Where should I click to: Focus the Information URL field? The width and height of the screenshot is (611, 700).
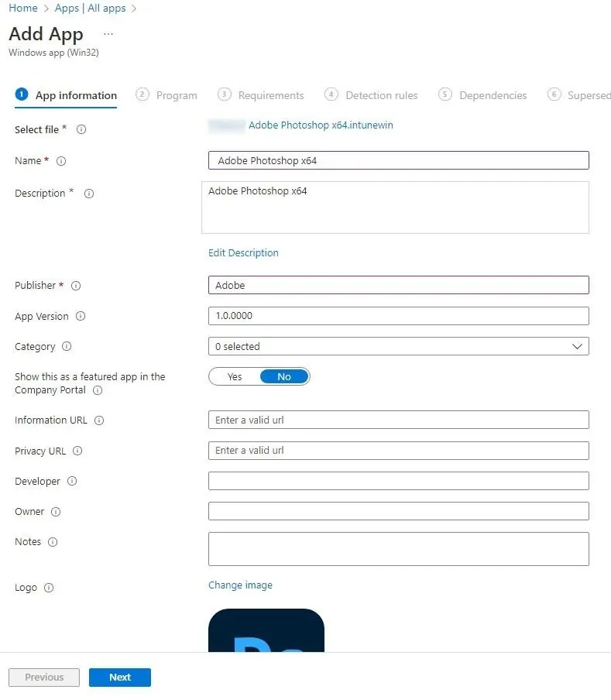pyautogui.click(x=399, y=420)
